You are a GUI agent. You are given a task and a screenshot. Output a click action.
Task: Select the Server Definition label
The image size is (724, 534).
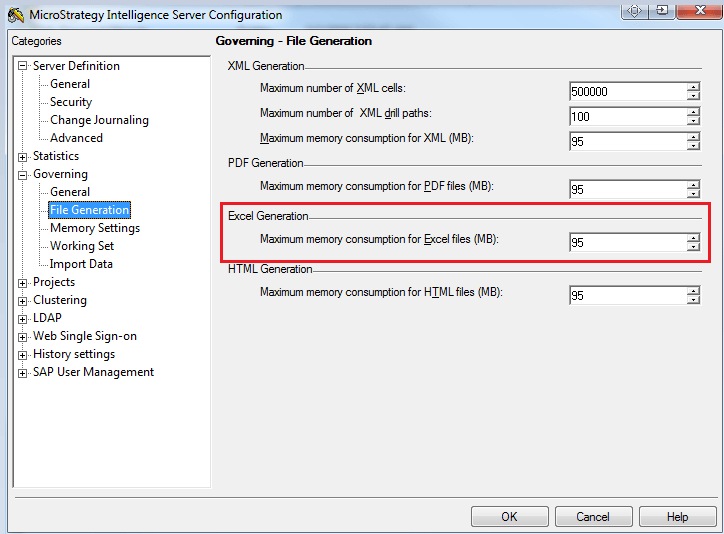click(x=76, y=66)
